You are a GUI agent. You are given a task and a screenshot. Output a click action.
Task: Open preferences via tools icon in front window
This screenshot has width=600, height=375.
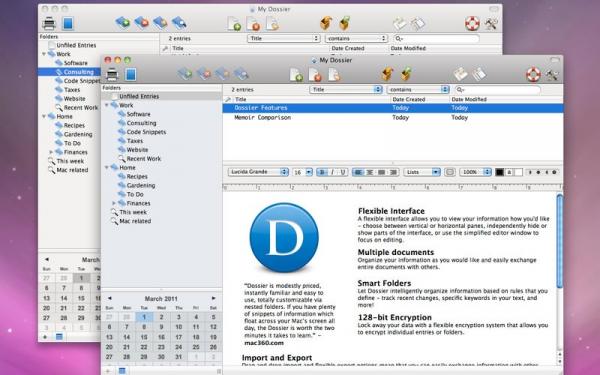point(552,75)
